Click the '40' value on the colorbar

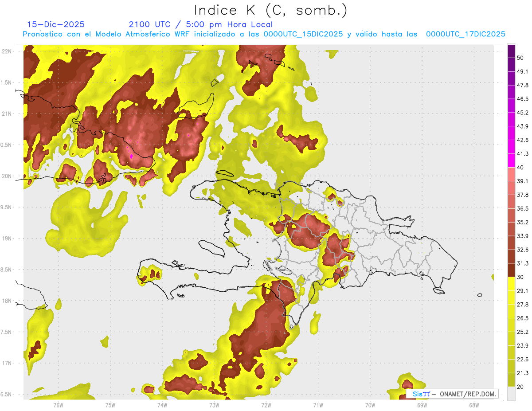[x=521, y=168]
